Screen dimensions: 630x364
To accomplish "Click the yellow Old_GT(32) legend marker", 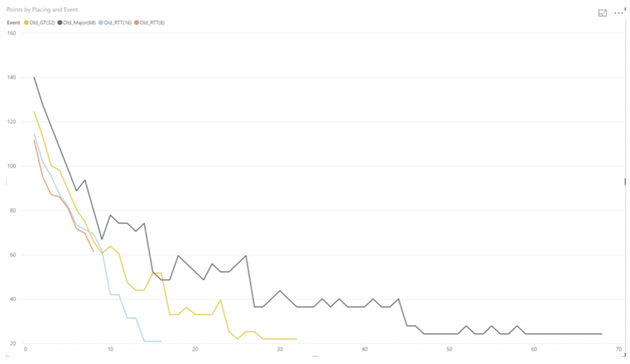I will 26,23.
